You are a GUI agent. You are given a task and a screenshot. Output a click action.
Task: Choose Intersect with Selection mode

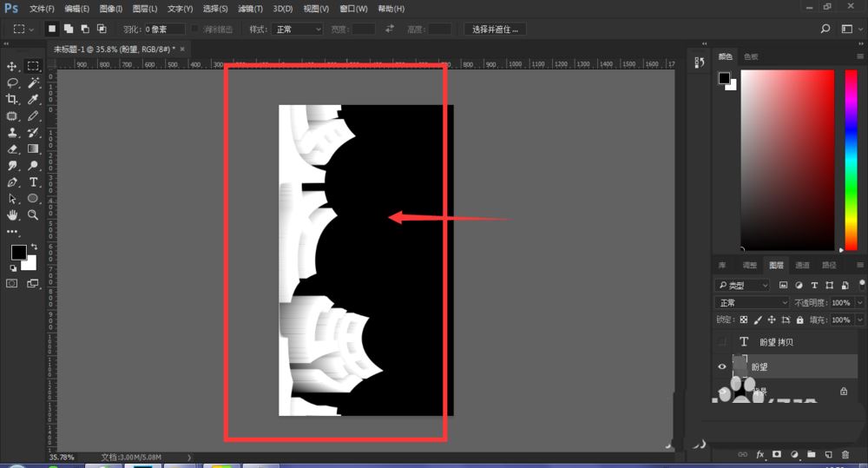102,29
